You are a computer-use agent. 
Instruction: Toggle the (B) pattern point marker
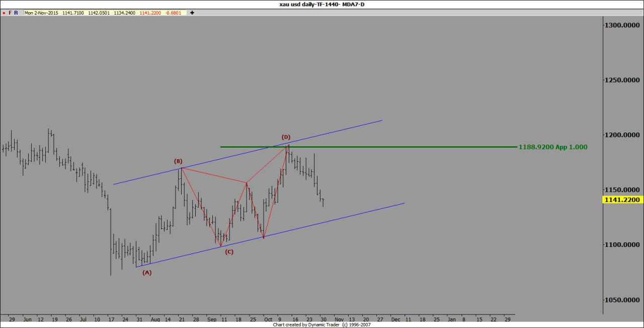pyautogui.click(x=178, y=161)
